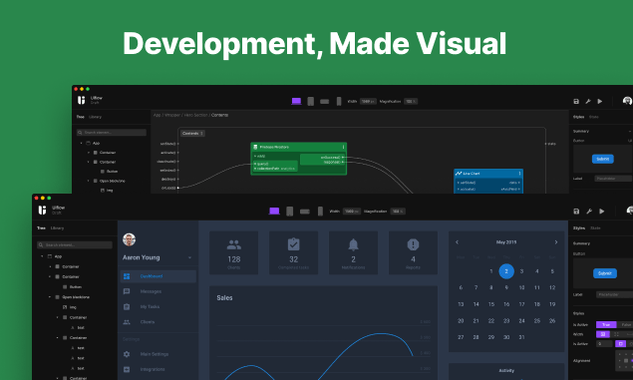Open the wrench tool in front window
The image size is (633, 380).
click(x=589, y=211)
